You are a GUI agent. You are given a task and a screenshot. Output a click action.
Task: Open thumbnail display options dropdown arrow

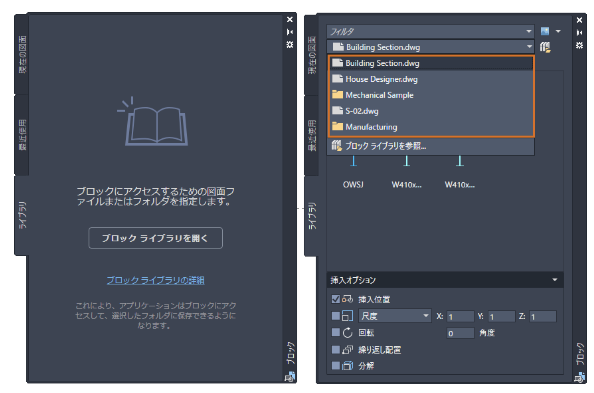558,31
